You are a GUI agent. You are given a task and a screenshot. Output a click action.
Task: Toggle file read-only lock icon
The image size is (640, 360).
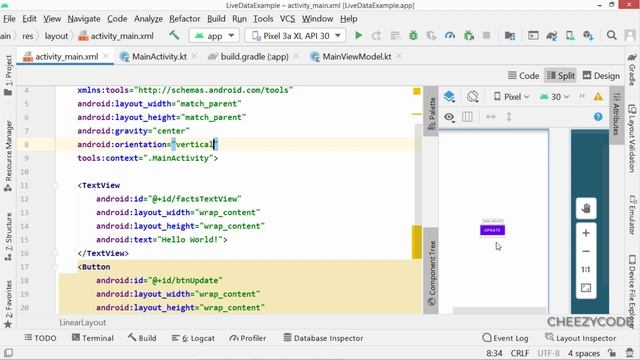(611, 353)
